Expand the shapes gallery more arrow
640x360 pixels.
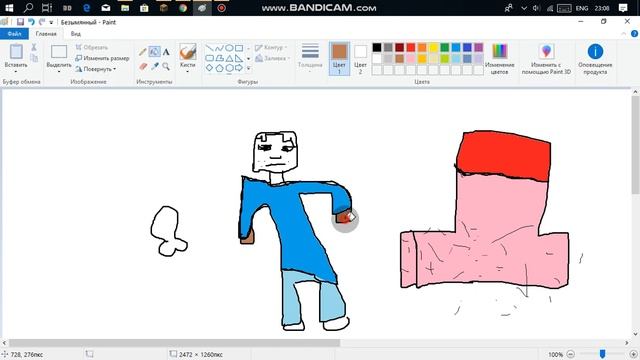(x=248, y=69)
